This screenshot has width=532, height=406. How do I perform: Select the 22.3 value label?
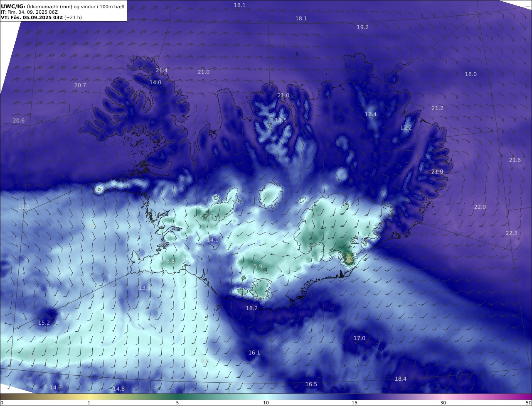(x=512, y=233)
